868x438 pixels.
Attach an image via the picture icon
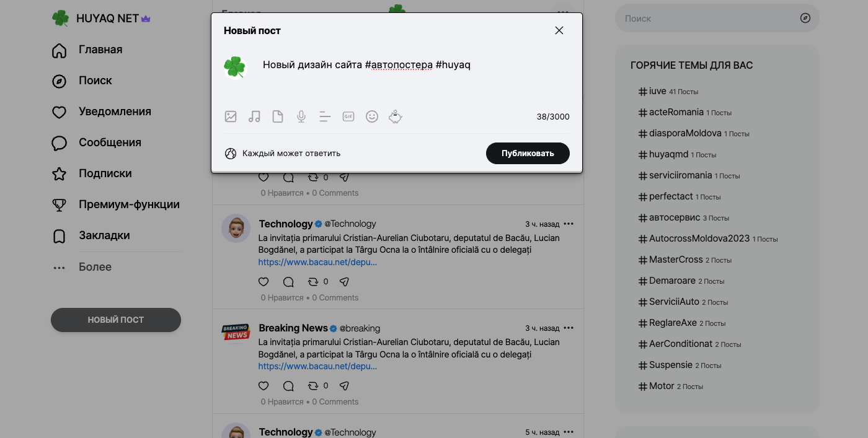pos(231,116)
